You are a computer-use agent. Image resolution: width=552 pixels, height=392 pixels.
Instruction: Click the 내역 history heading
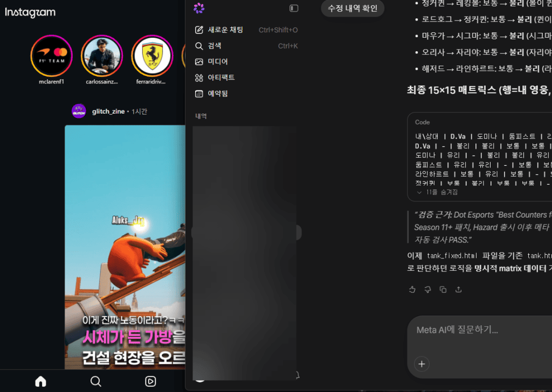tap(201, 116)
